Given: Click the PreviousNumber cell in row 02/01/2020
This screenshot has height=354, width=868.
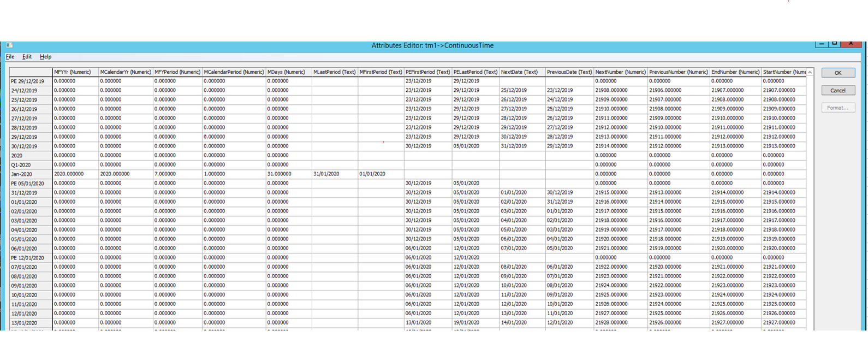Looking at the screenshot, I should click(679, 211).
